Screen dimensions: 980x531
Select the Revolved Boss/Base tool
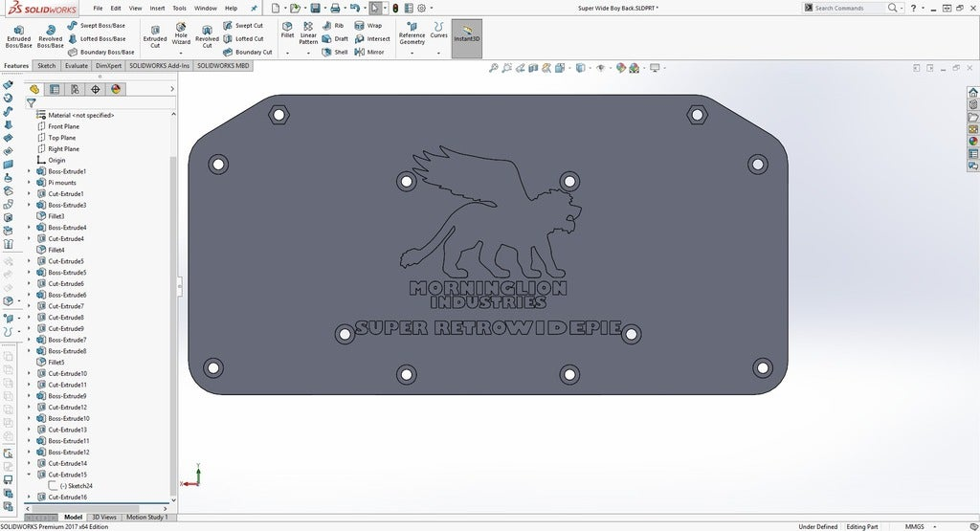(x=50, y=37)
